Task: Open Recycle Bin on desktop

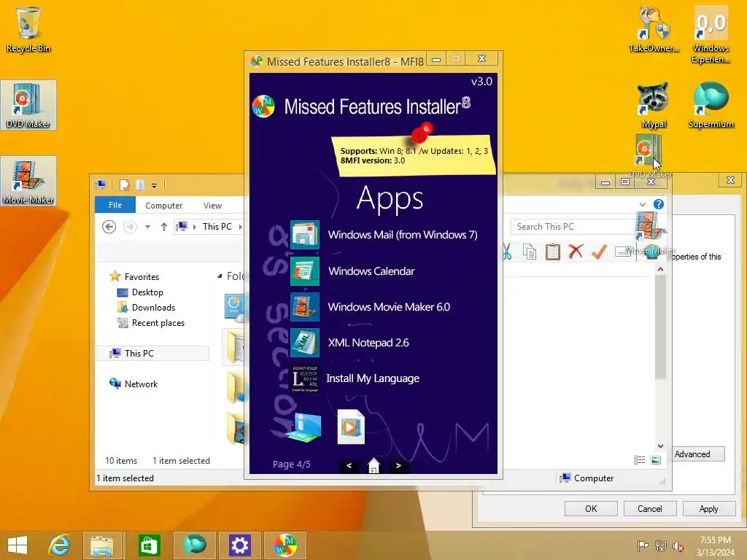Action: click(28, 30)
